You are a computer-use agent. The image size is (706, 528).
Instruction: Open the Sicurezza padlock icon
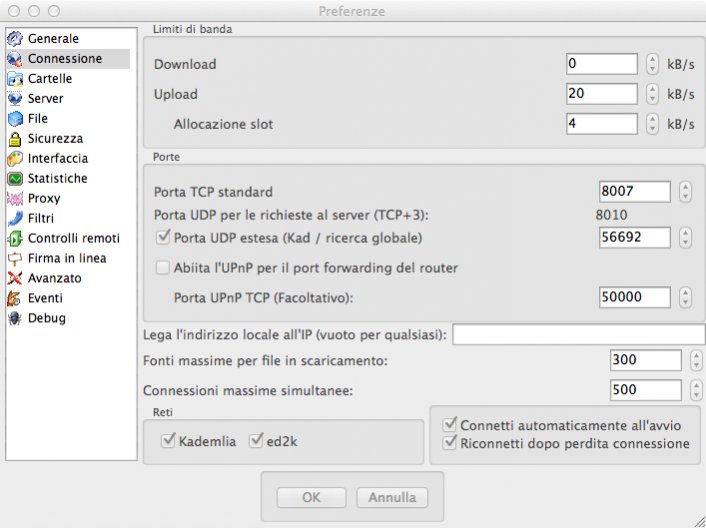pyautogui.click(x=15, y=139)
